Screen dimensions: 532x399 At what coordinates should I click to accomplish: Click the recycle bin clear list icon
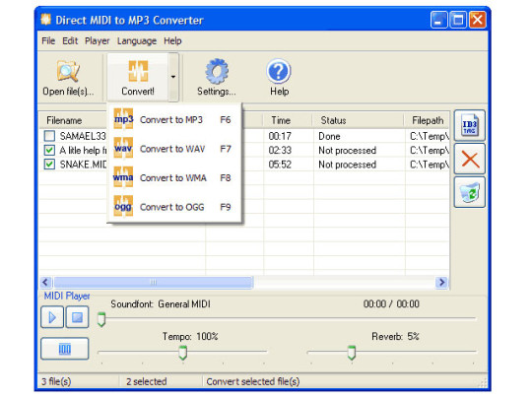pos(470,192)
